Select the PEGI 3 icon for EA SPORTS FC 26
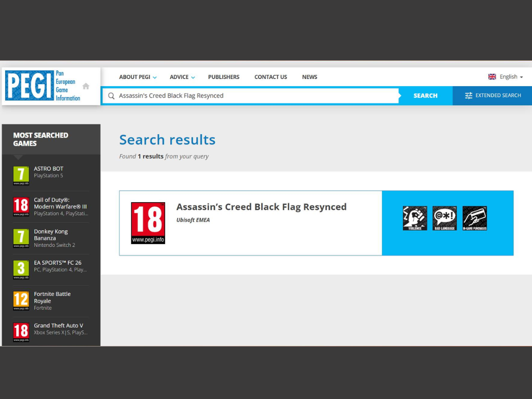The width and height of the screenshot is (532, 399). (21, 269)
